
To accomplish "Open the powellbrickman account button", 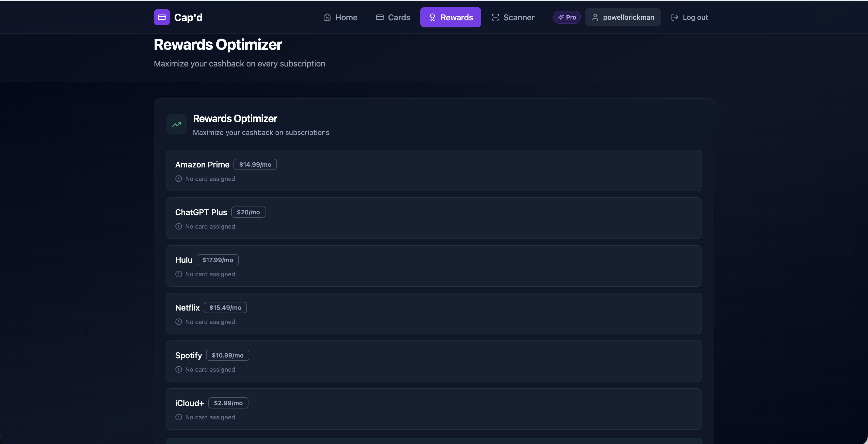I will (x=622, y=17).
